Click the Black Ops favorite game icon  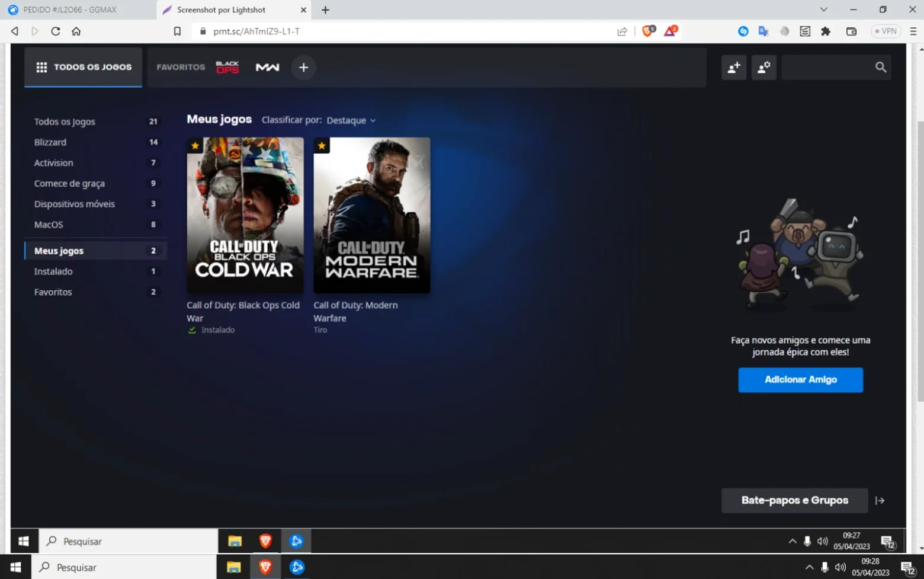pyautogui.click(x=227, y=68)
